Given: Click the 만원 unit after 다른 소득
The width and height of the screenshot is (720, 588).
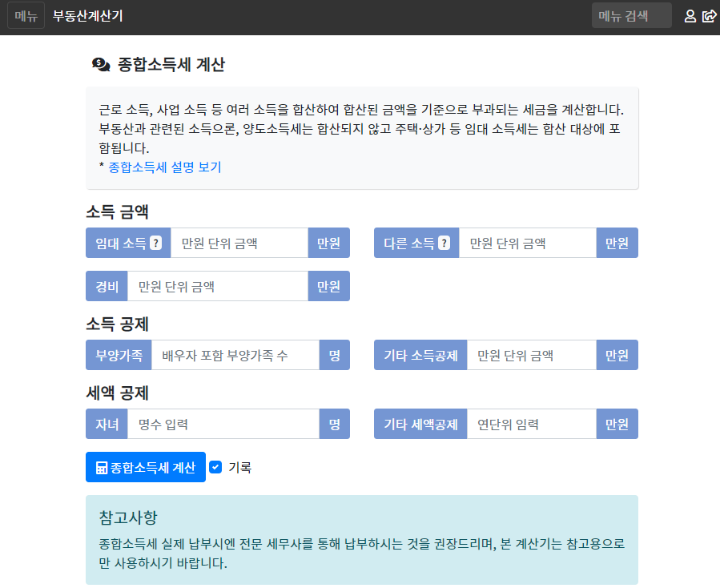Looking at the screenshot, I should click(x=617, y=243).
